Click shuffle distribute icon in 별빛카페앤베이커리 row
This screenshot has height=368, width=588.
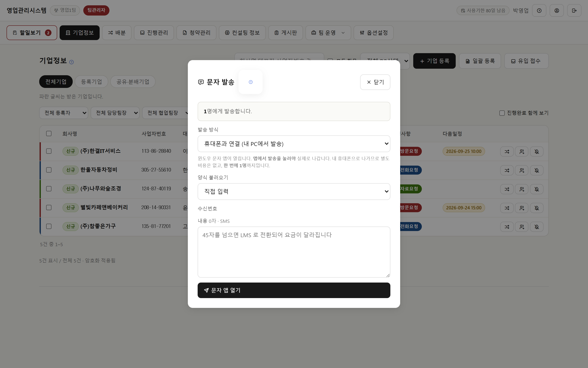tap(507, 208)
